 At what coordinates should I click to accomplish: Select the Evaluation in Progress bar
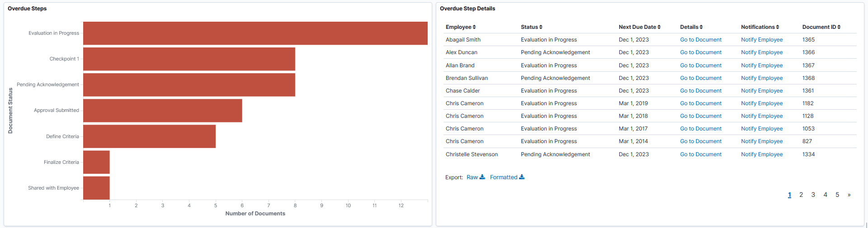(255, 33)
